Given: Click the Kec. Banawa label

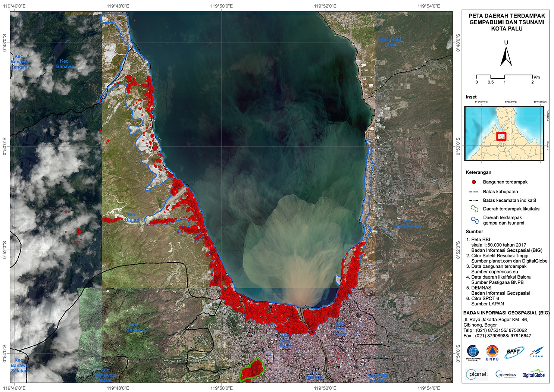Looking at the screenshot, I should pyautogui.click(x=65, y=64).
